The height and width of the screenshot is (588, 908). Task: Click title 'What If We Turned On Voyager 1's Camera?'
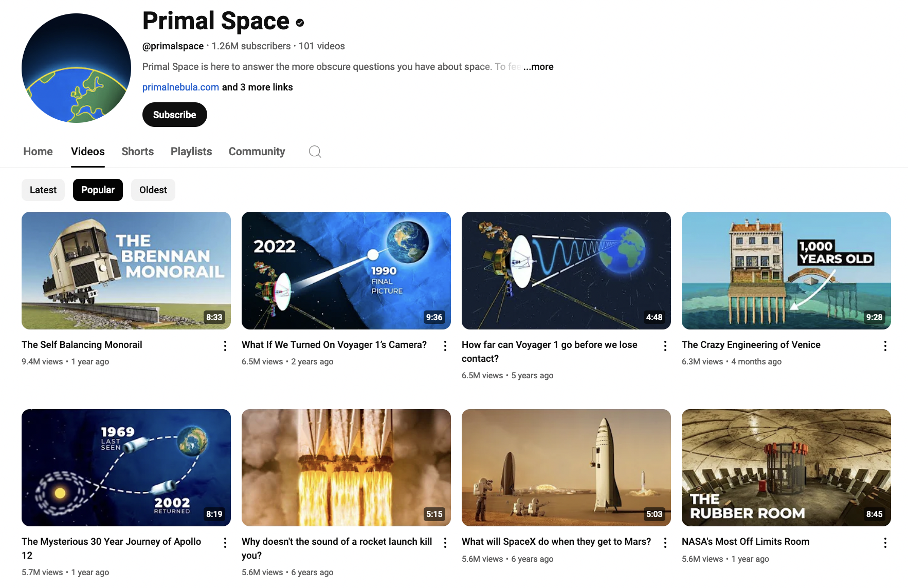pyautogui.click(x=334, y=345)
